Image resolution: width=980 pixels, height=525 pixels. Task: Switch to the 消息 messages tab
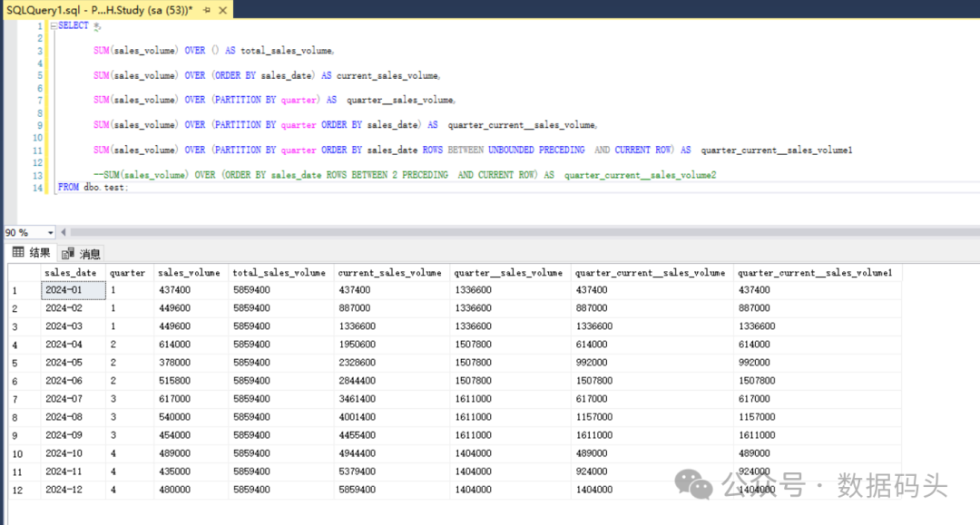click(x=82, y=254)
